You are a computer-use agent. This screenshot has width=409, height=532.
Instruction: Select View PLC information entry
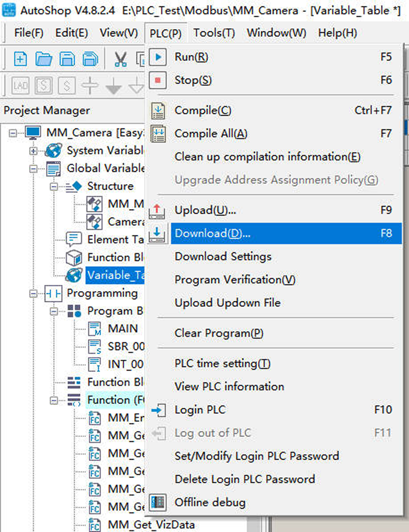(x=275, y=386)
